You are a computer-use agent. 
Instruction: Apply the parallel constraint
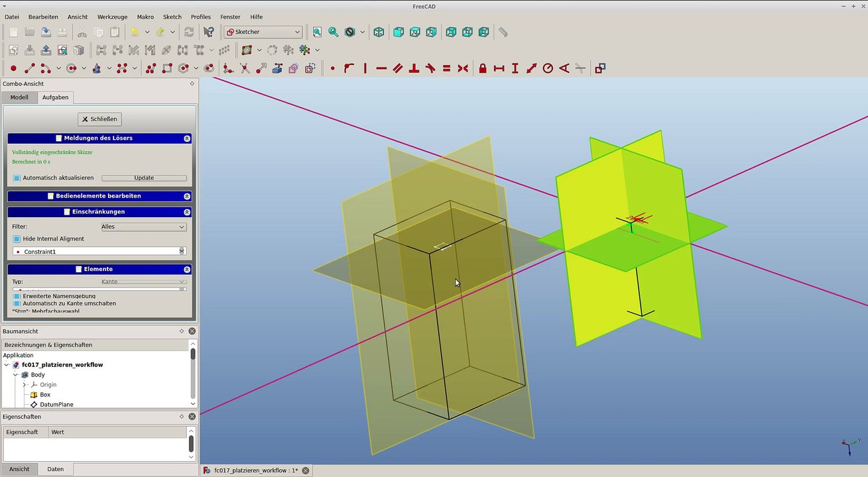pyautogui.click(x=398, y=68)
